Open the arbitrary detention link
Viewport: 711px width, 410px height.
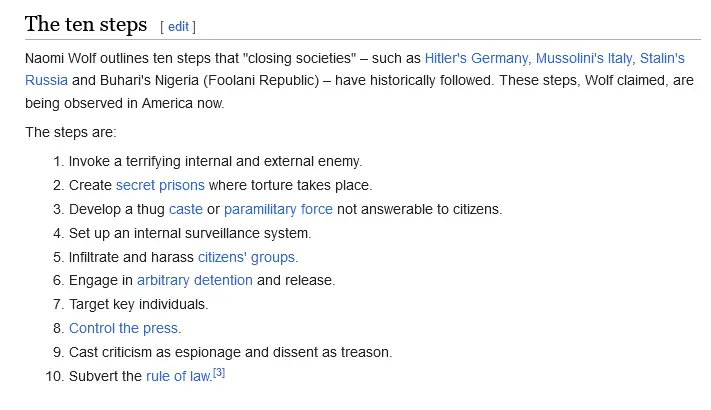(194, 280)
